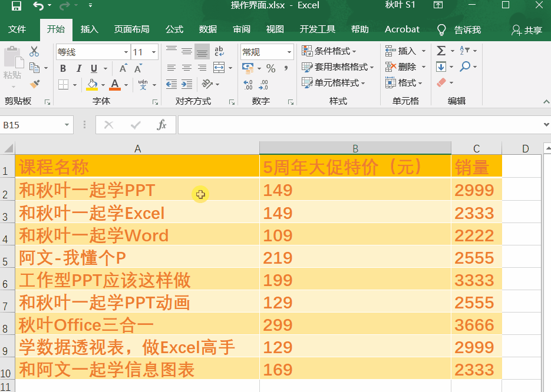The image size is (551, 392).
Task: Switch to the 开发工具 tab
Action: (317, 29)
